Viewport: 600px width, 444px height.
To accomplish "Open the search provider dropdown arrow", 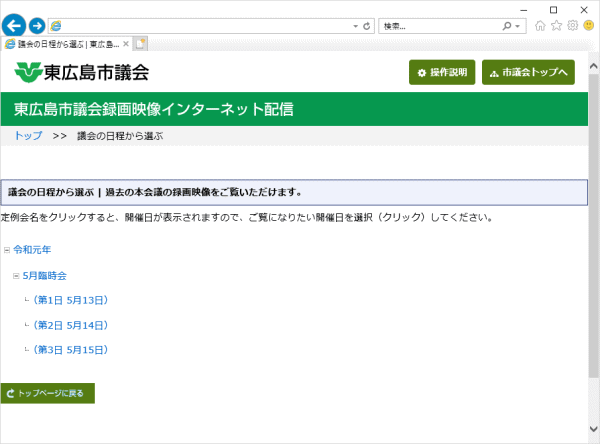I will [x=518, y=26].
